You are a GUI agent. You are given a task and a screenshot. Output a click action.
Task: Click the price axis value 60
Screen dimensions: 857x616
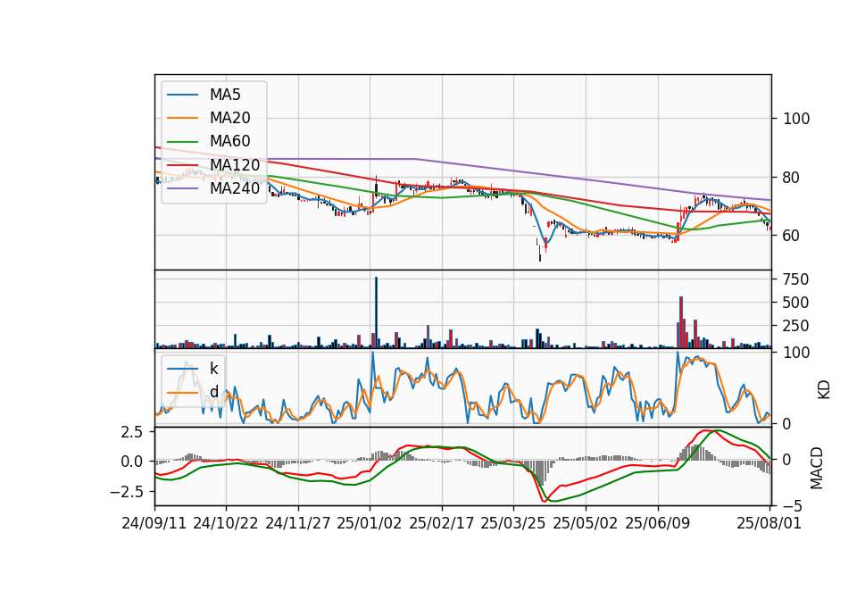tap(792, 236)
